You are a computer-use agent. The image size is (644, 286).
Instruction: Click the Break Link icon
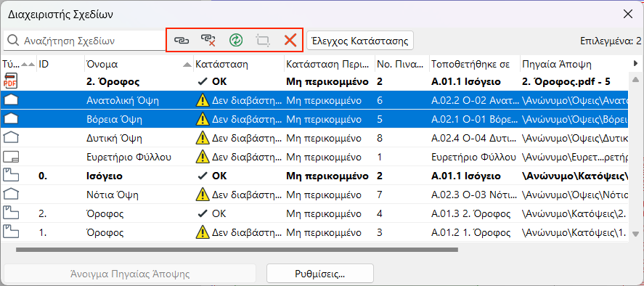tap(208, 40)
